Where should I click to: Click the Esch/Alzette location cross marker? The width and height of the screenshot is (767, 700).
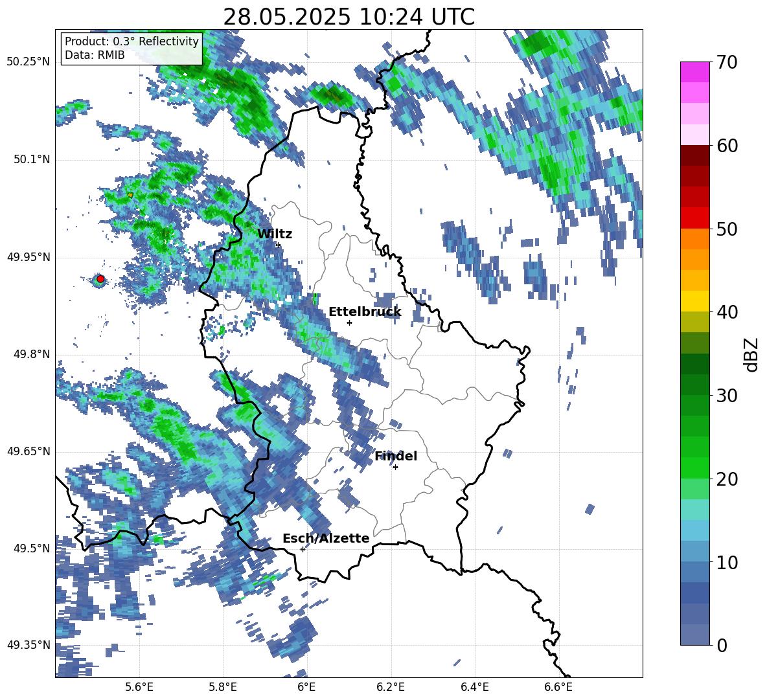click(x=303, y=549)
